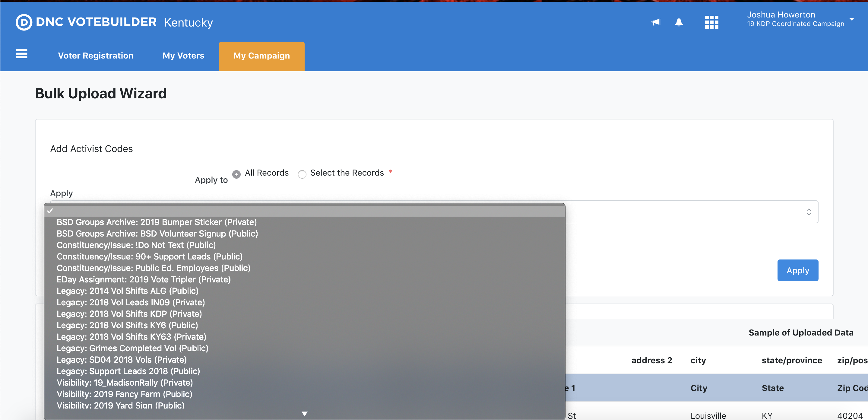Click activist code select box arrows

pos(808,212)
